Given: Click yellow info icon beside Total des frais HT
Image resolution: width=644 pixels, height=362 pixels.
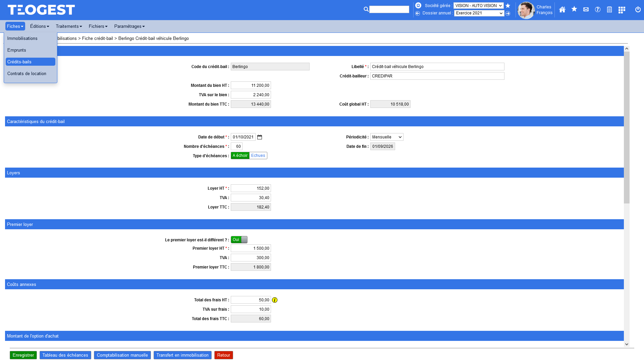Looking at the screenshot, I should pos(275,300).
